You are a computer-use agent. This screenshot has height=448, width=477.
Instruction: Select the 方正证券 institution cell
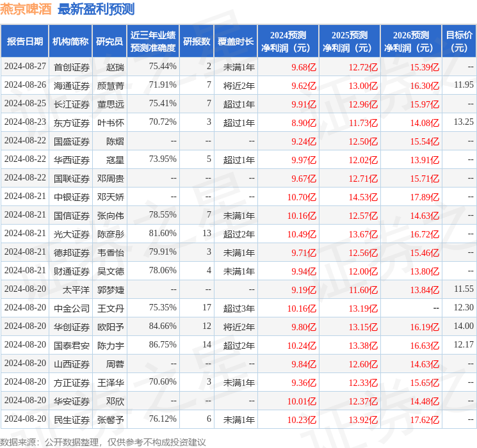[72, 383]
